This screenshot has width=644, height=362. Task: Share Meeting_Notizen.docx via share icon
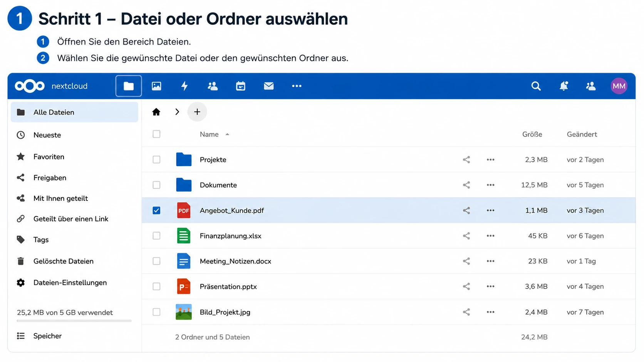coord(466,261)
